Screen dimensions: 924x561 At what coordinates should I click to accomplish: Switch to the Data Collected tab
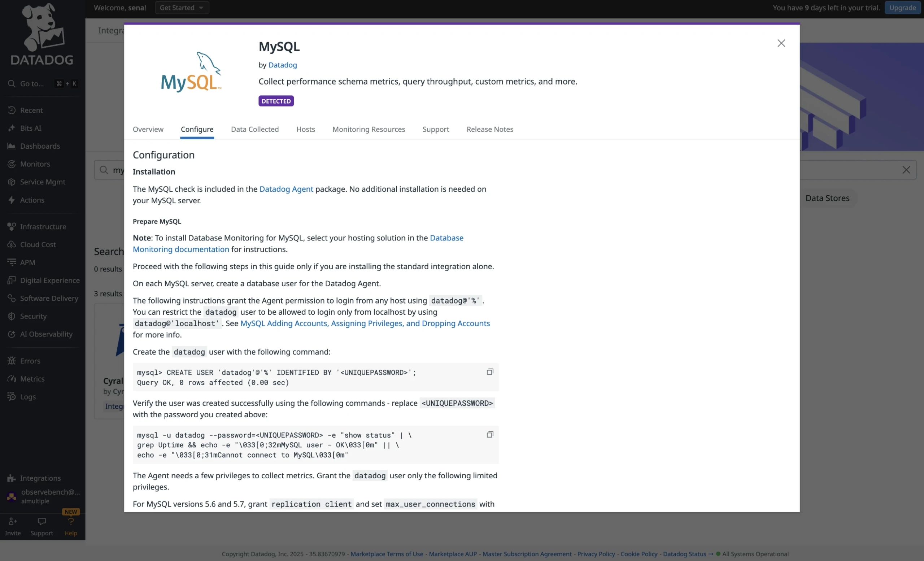(x=254, y=129)
